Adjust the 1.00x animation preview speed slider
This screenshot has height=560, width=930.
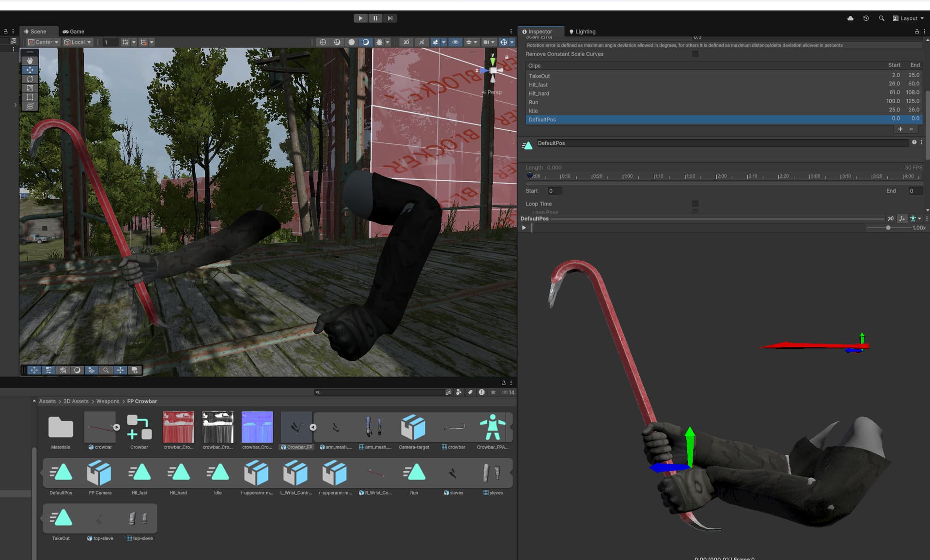point(888,228)
